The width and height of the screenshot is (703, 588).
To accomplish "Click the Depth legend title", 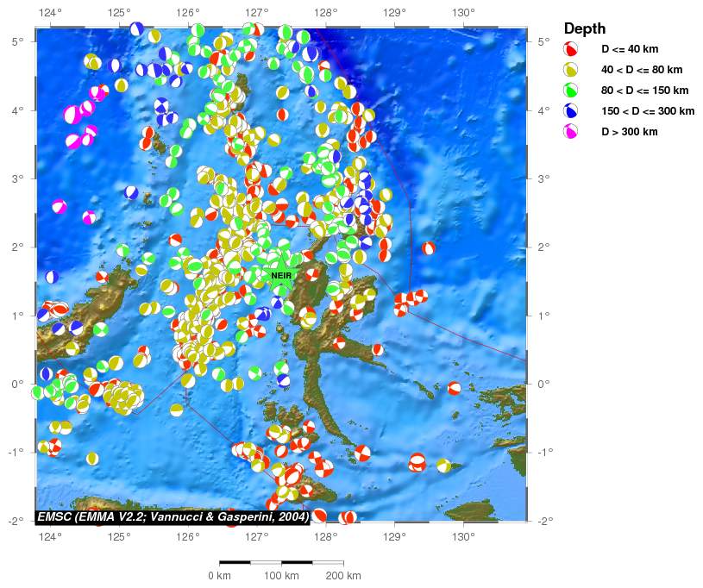I will point(585,28).
